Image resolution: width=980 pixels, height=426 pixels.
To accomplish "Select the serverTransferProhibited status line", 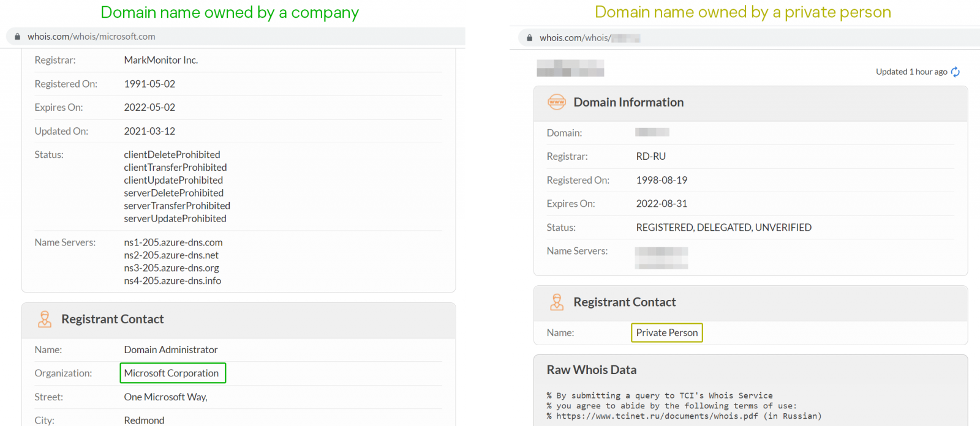I will (177, 206).
